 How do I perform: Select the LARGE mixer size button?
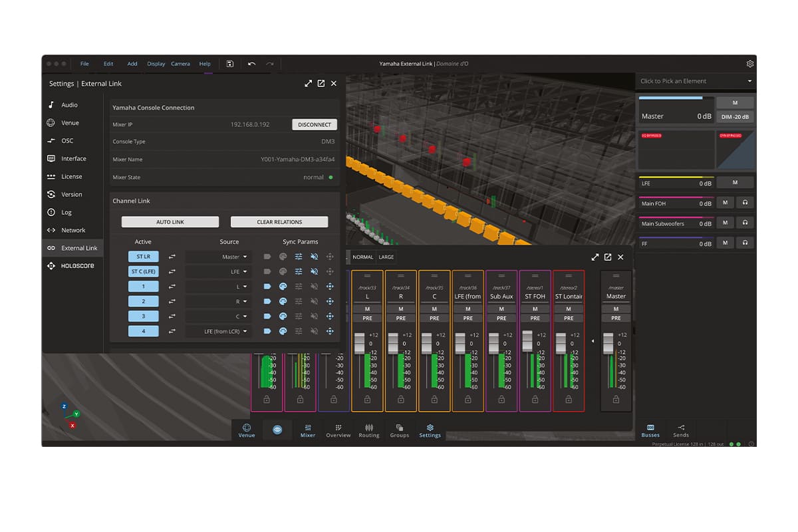(386, 257)
